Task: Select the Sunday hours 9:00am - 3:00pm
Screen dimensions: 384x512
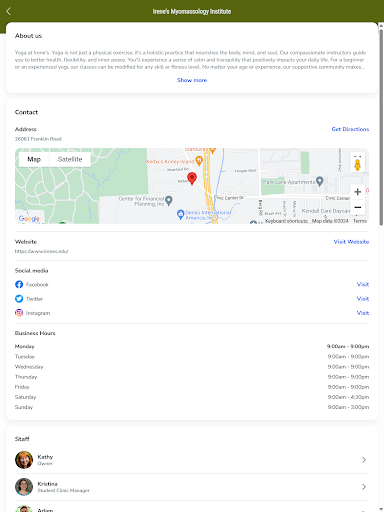Action: point(348,407)
